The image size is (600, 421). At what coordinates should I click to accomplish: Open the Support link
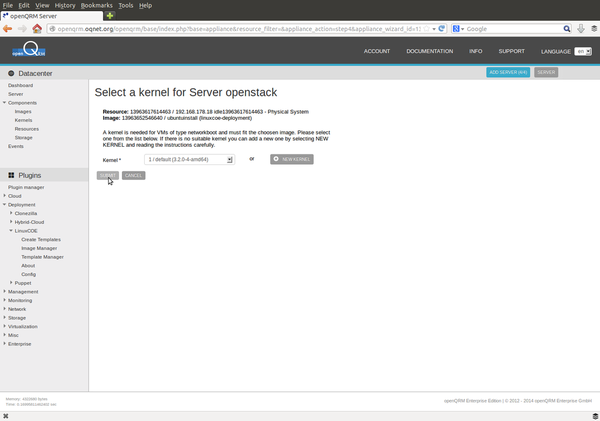coord(512,51)
